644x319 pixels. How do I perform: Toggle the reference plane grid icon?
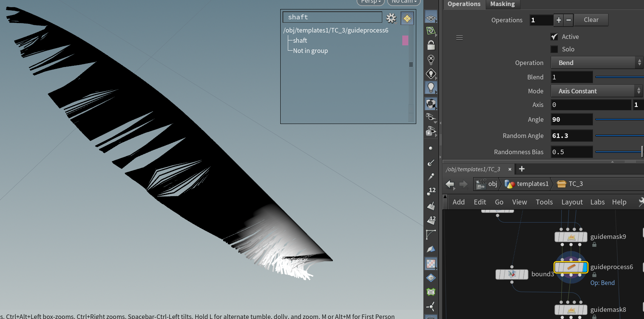tap(431, 18)
